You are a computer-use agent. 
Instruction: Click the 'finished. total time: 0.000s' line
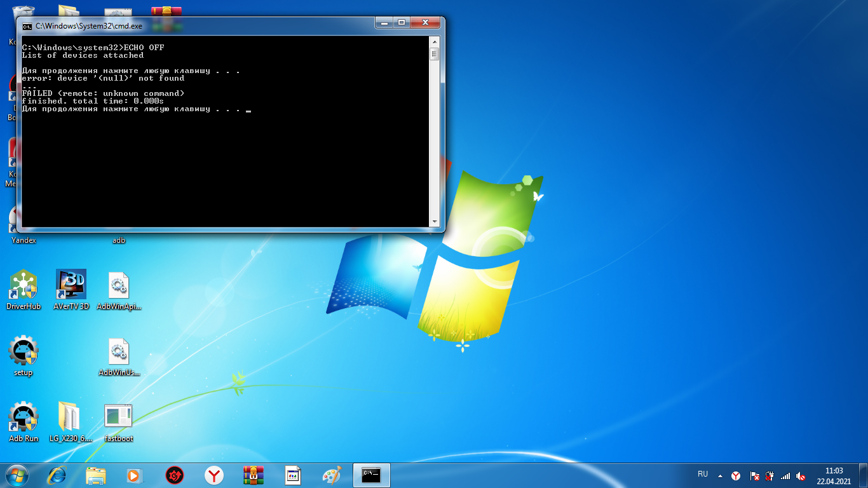93,101
